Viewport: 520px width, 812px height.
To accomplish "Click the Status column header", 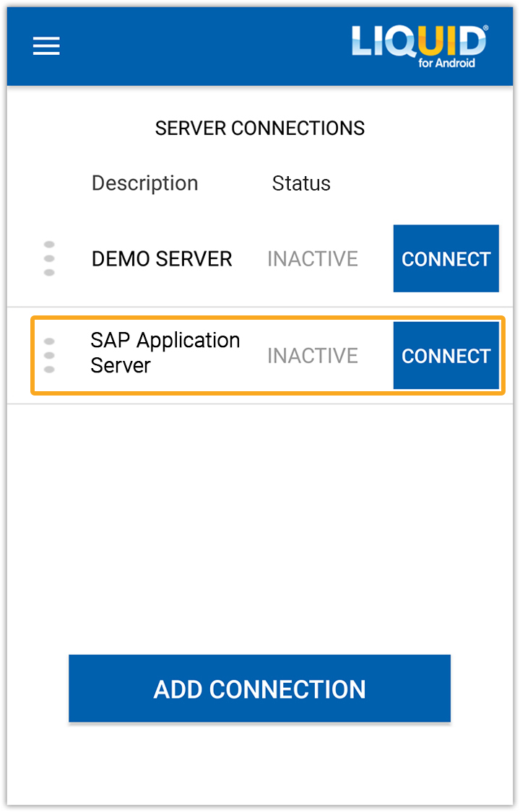I will point(301,183).
